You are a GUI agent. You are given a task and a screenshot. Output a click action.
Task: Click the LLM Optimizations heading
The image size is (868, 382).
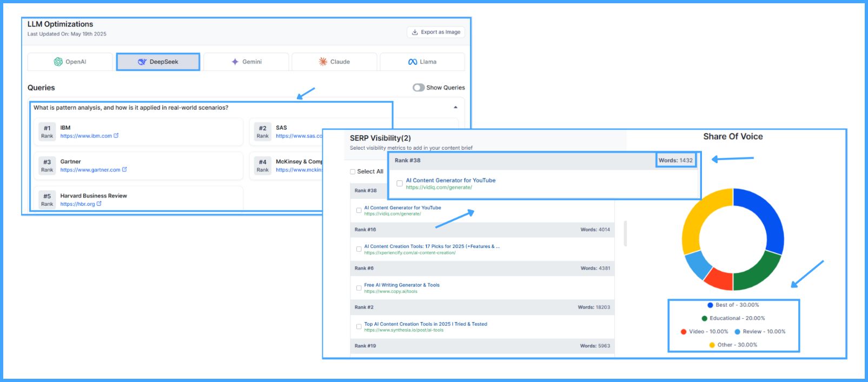(60, 24)
